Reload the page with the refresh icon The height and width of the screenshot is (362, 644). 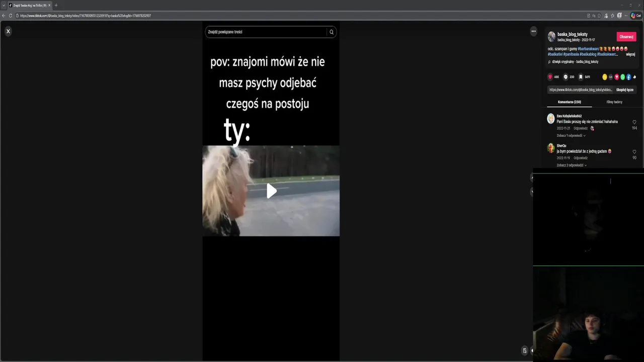10,16
